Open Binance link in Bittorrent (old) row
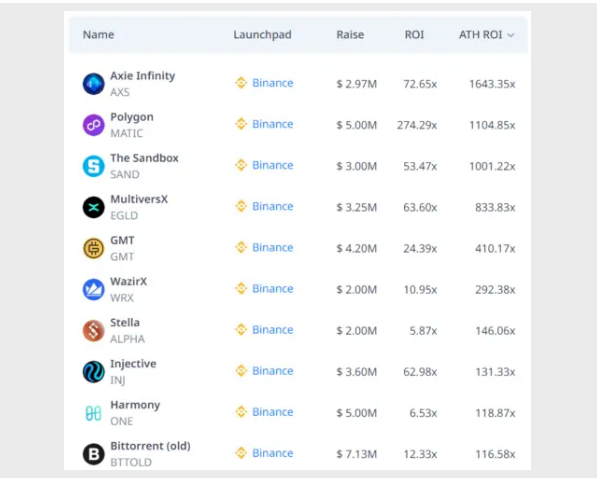Image resolution: width=604 pixels, height=479 pixels. tap(273, 453)
